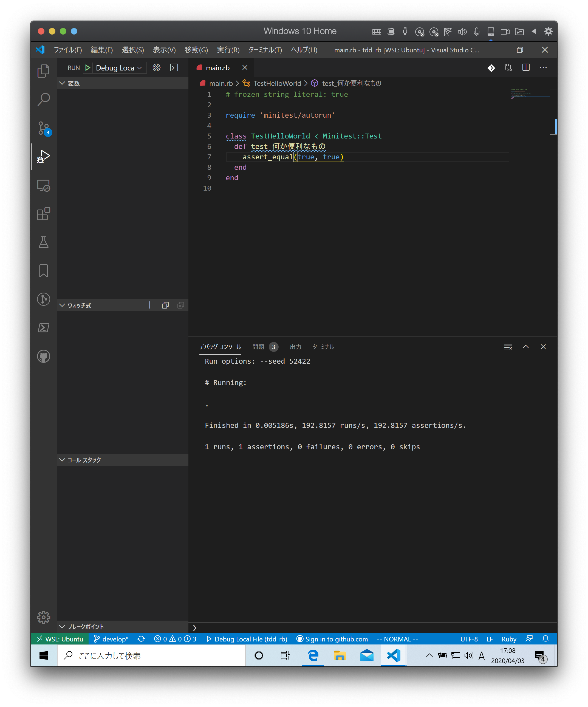Start debugging with the green play button

click(x=88, y=68)
